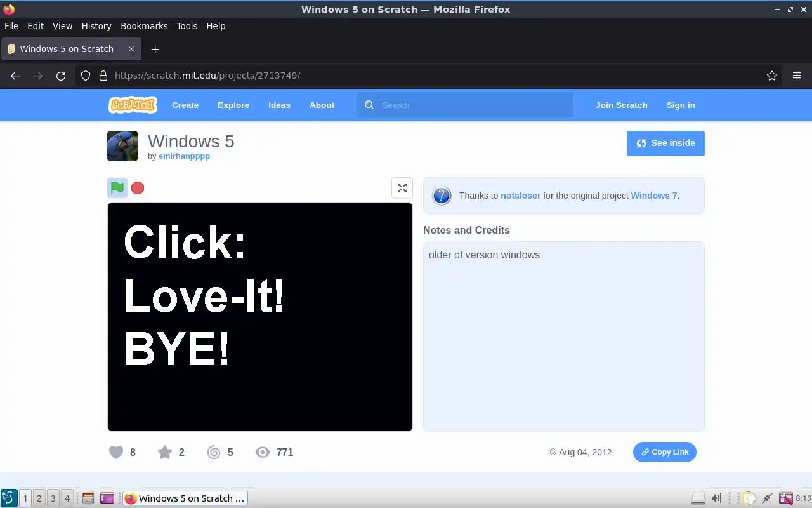
Task: Click the eye views icon
Action: (x=263, y=452)
